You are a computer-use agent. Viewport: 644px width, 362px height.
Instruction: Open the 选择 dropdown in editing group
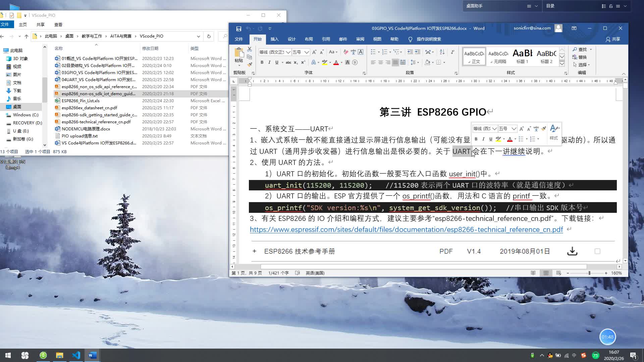[x=582, y=65]
